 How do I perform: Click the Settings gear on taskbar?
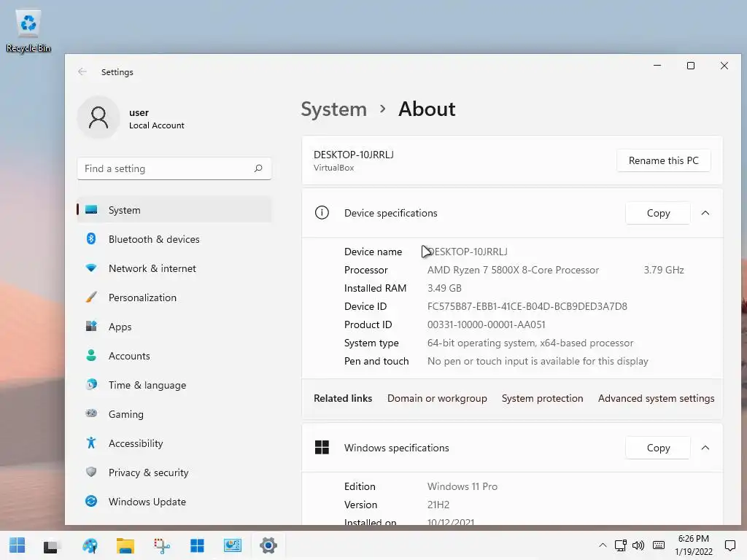tap(268, 545)
